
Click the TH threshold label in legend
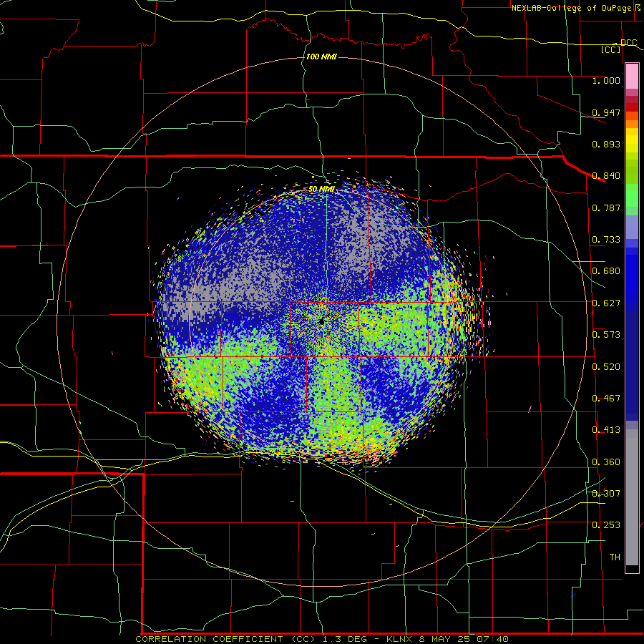click(615, 557)
